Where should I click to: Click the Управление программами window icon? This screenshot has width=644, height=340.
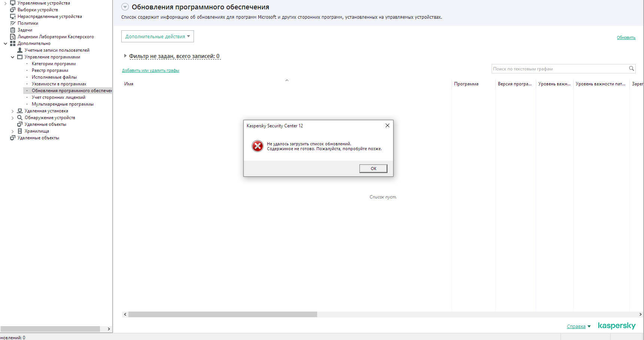click(x=20, y=57)
